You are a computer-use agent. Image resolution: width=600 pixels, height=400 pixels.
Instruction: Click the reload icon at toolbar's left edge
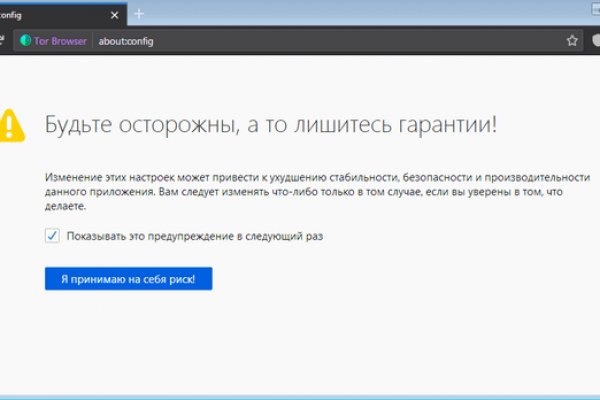click(x=3, y=41)
